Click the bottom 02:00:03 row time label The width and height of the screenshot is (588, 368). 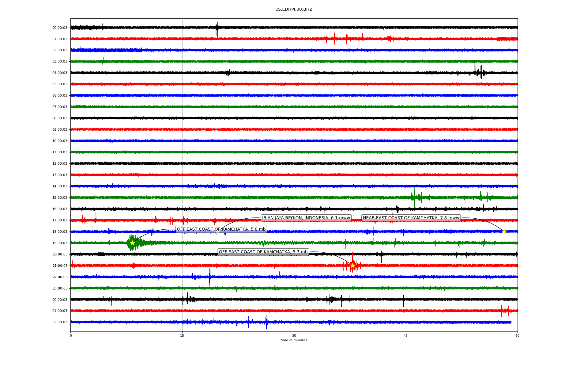[x=60, y=322]
